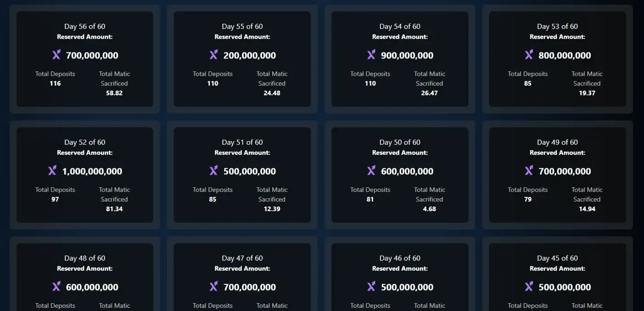Click the 1,000,000,000 reserved amount value

[x=92, y=172]
